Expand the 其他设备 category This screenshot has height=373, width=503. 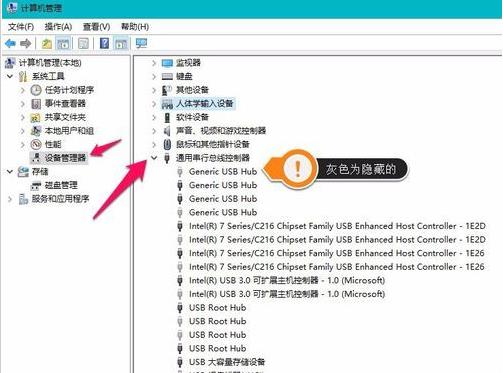tap(154, 90)
